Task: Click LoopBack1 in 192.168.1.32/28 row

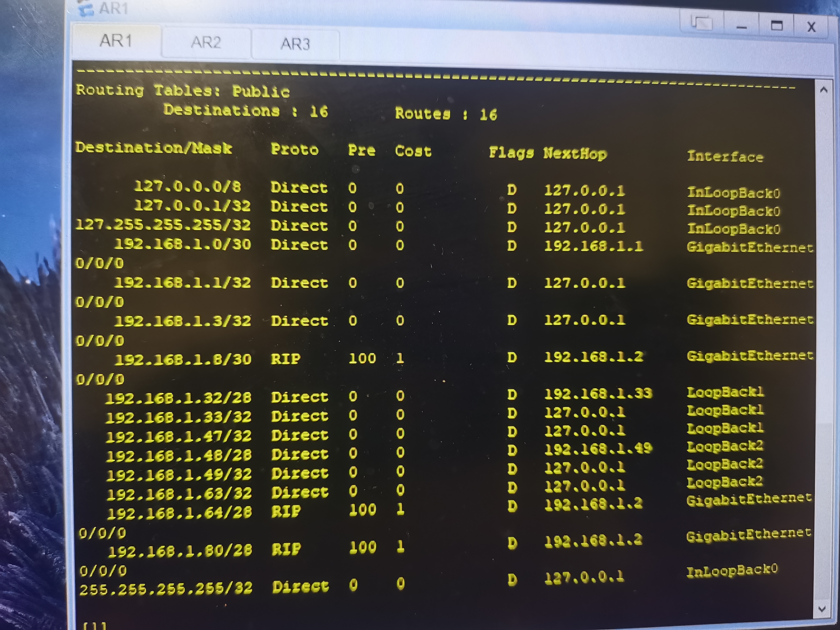Action: [725, 392]
